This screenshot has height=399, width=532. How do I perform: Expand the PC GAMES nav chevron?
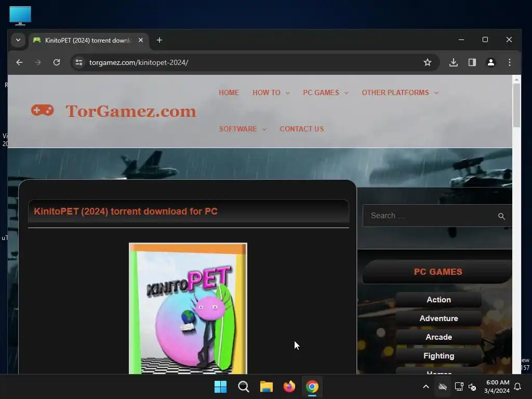[x=347, y=93]
